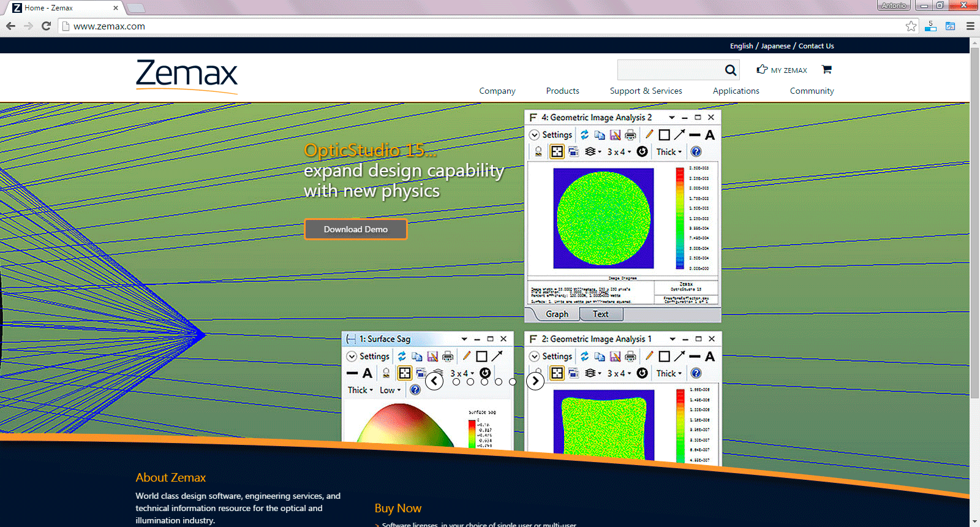
Task: Open the Products menu
Action: [563, 91]
